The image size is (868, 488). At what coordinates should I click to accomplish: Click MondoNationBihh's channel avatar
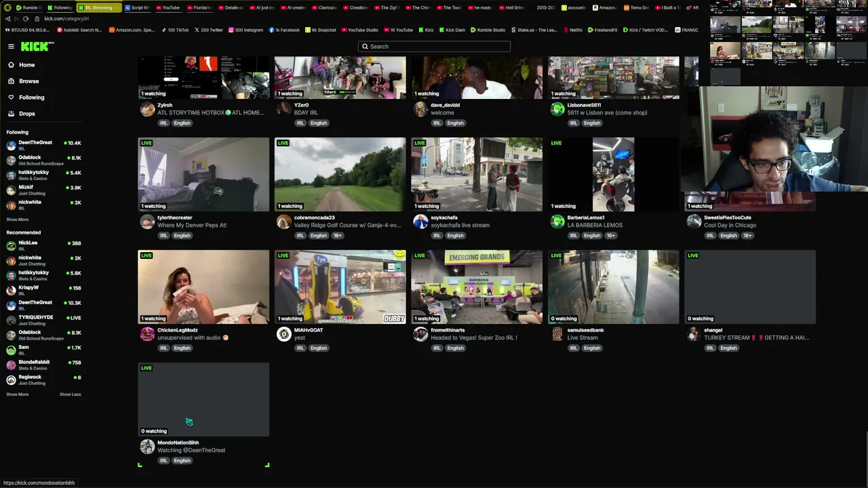tap(147, 447)
